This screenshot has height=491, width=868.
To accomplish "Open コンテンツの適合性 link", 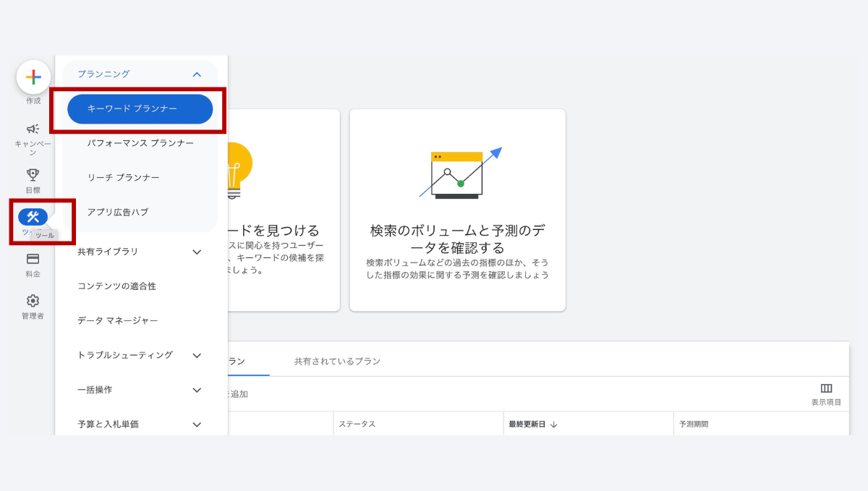I will [x=116, y=286].
